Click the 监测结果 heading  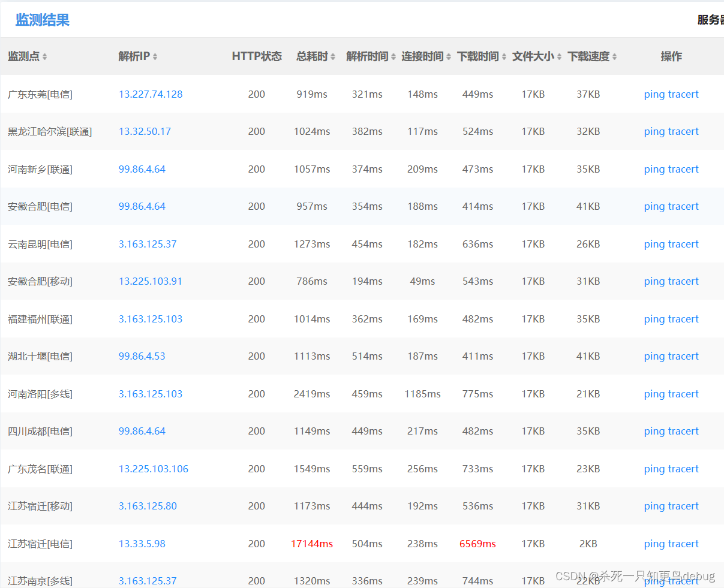pos(43,20)
